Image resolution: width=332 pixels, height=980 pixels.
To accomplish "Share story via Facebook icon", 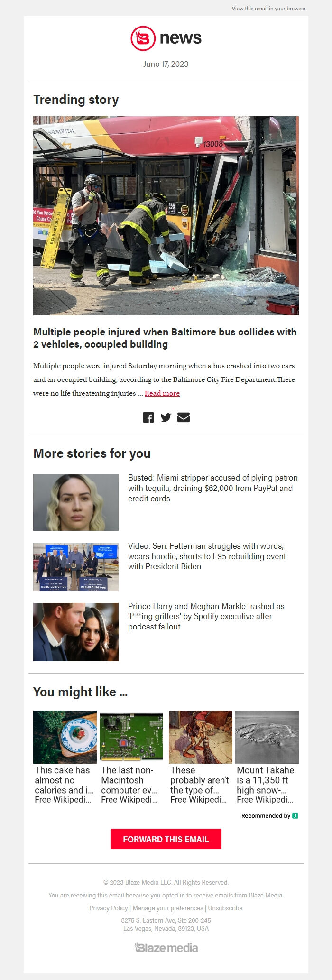I will (x=148, y=417).
